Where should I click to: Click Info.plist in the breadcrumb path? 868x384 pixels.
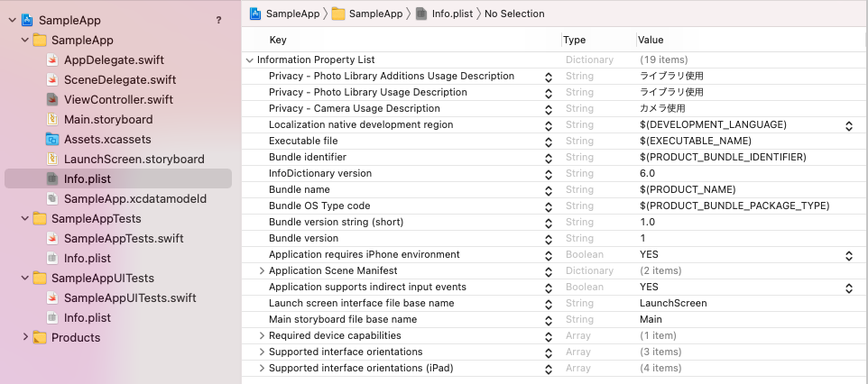[454, 14]
